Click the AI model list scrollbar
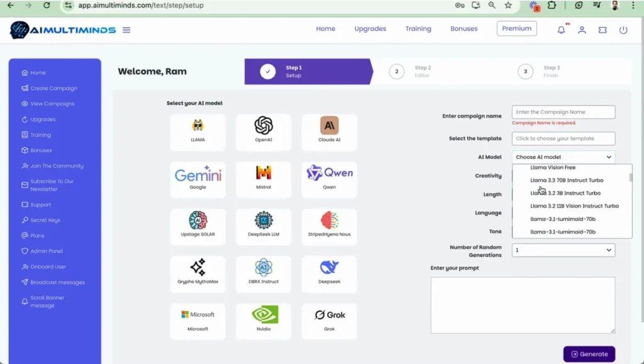Image resolution: width=644 pixels, height=364 pixels. click(x=630, y=177)
